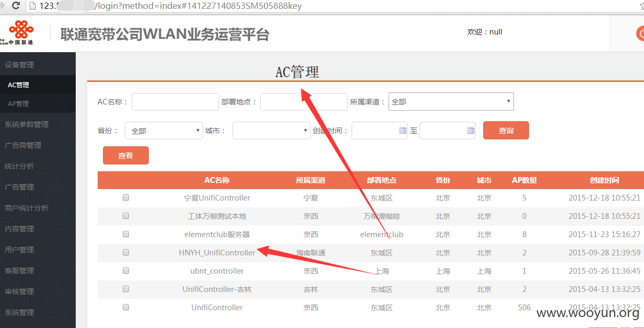This screenshot has width=644, height=328.
Task: Click the 查询 search button
Action: pyautogui.click(x=506, y=131)
